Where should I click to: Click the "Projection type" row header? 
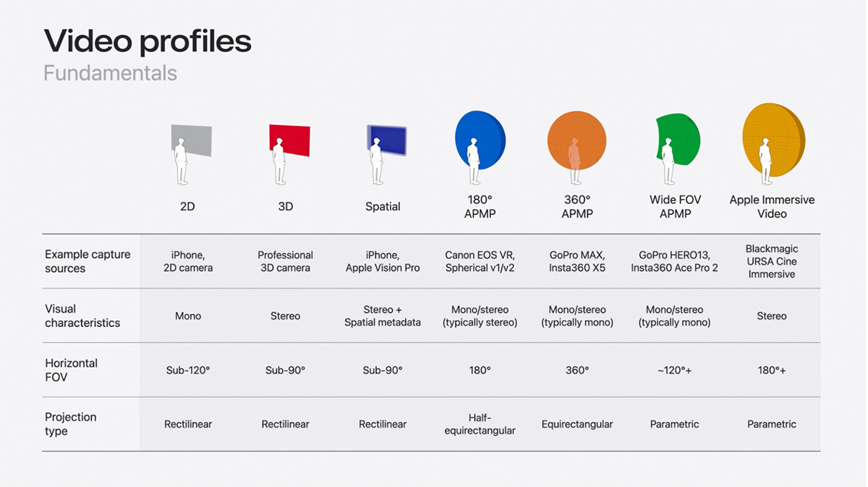(70, 424)
